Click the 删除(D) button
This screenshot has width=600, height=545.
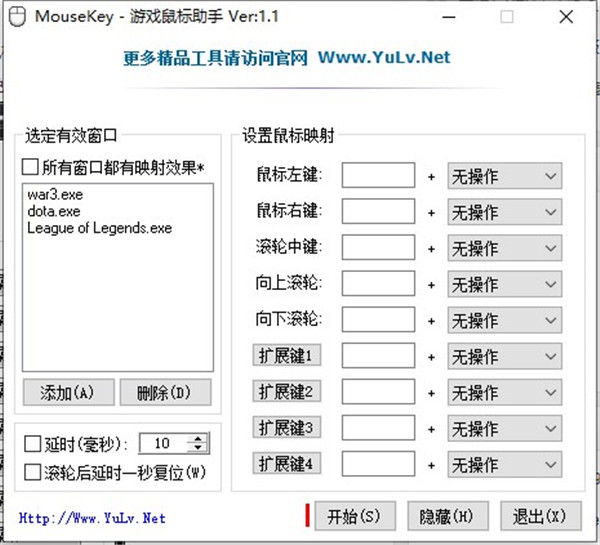point(166,392)
